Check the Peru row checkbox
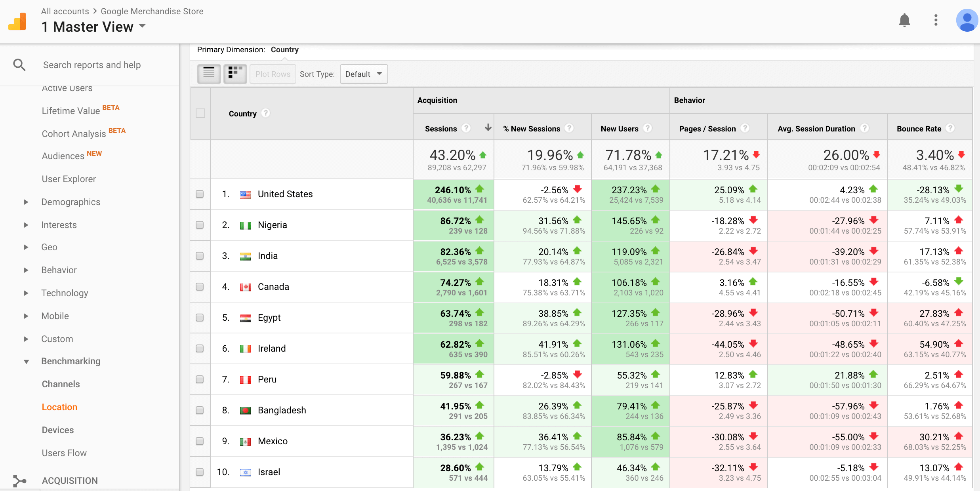Viewport: 980px width, 491px height. pos(200,379)
